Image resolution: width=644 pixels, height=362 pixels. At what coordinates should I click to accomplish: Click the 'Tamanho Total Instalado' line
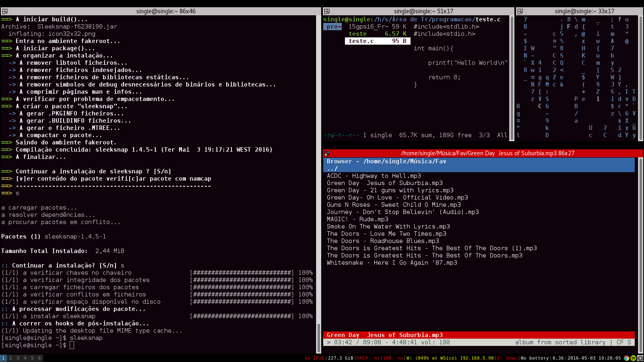pyautogui.click(x=63, y=251)
